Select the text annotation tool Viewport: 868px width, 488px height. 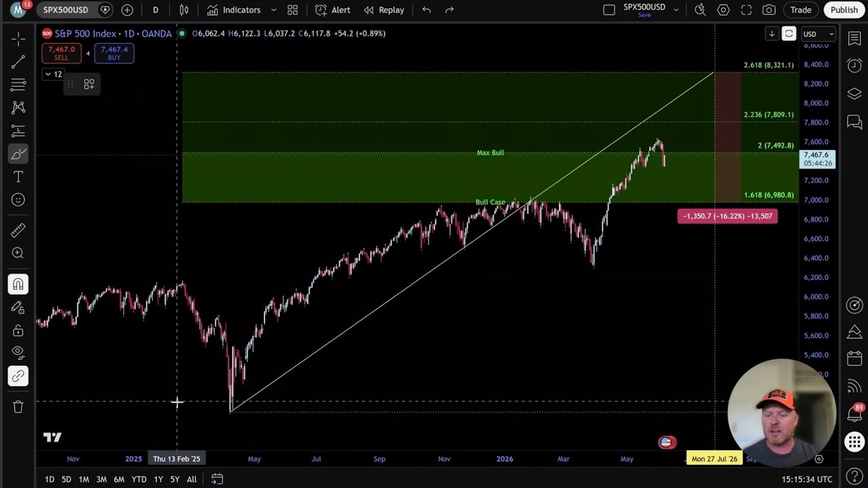[x=18, y=177]
